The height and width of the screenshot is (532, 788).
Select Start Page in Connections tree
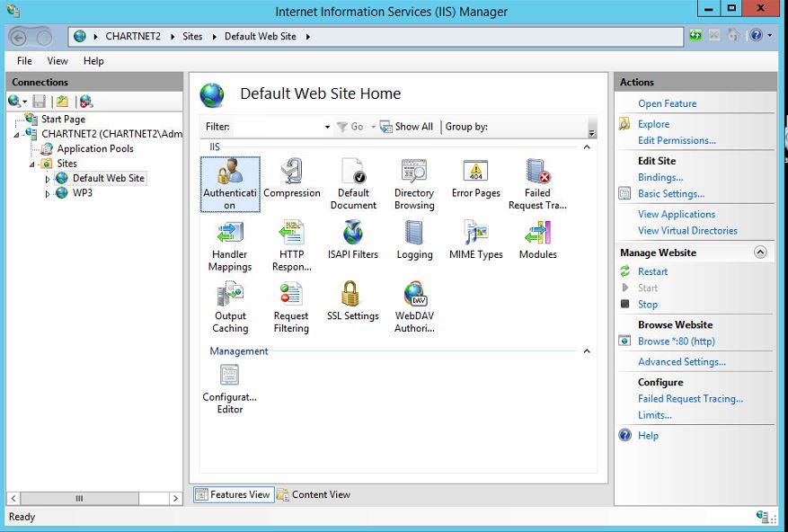click(x=63, y=120)
